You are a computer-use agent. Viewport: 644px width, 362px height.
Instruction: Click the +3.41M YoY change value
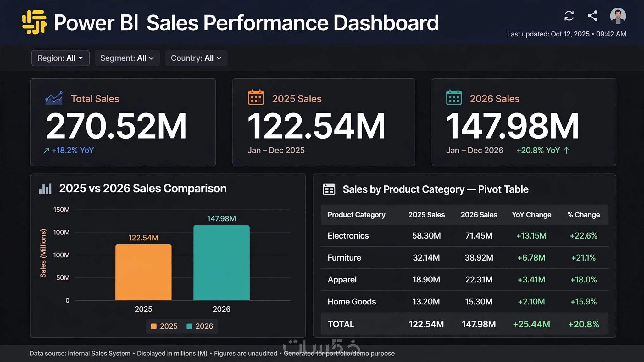coord(531,280)
